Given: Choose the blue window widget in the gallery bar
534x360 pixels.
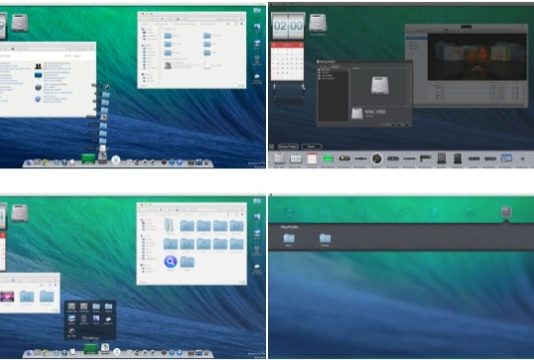Looking at the screenshot, I should [506, 158].
